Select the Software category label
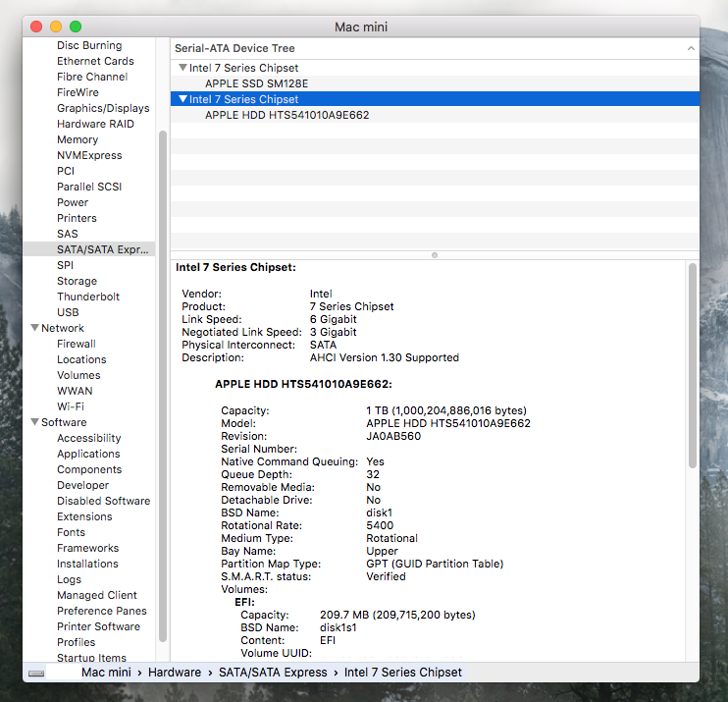The width and height of the screenshot is (728, 702). point(64,422)
